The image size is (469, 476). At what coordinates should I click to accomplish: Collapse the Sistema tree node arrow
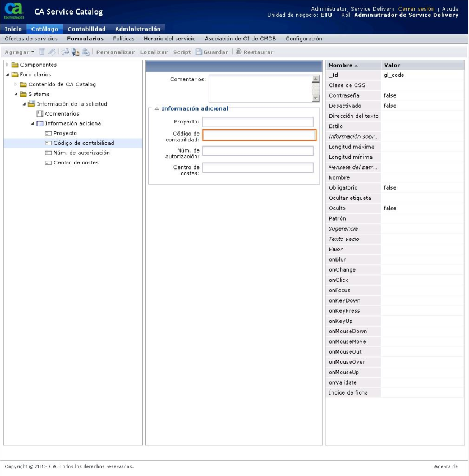[x=16, y=94]
